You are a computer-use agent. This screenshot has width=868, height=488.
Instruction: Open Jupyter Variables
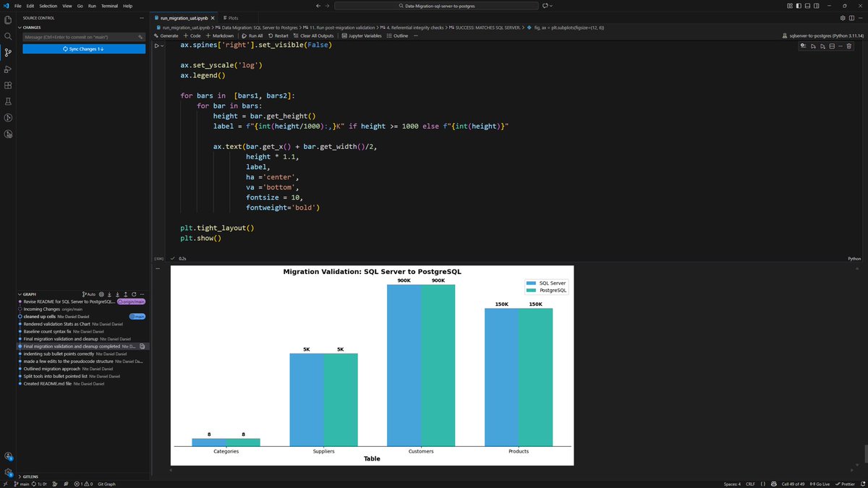click(362, 35)
